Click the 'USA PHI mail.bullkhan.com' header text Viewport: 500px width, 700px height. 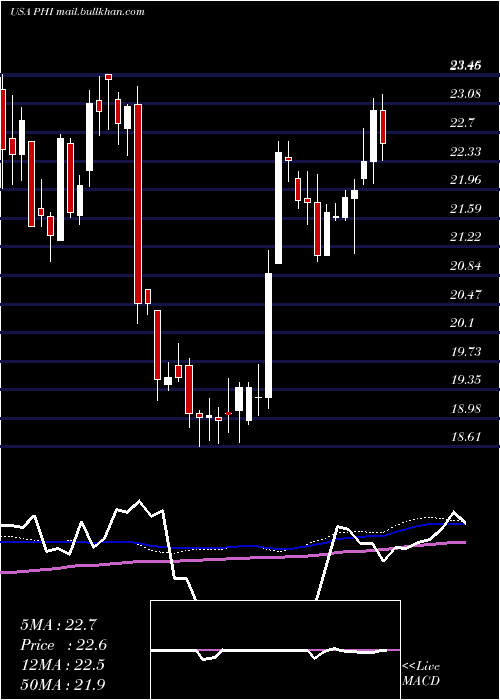coord(77,12)
